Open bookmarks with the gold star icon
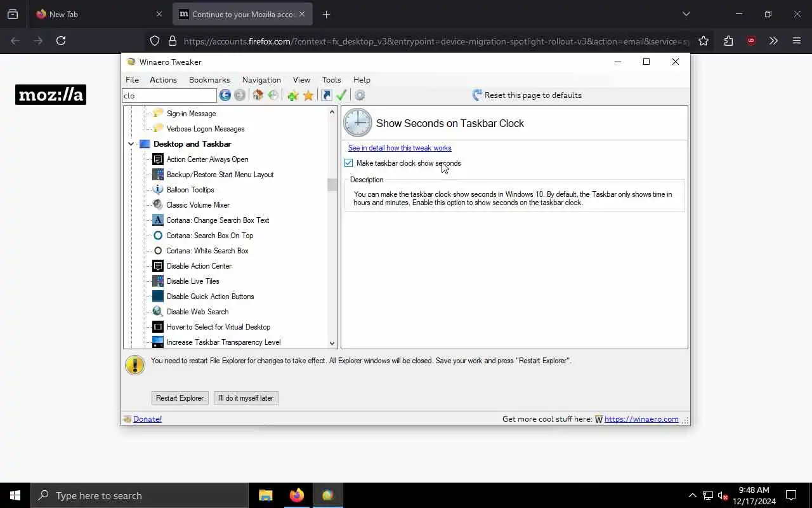The height and width of the screenshot is (508, 812). tap(308, 95)
